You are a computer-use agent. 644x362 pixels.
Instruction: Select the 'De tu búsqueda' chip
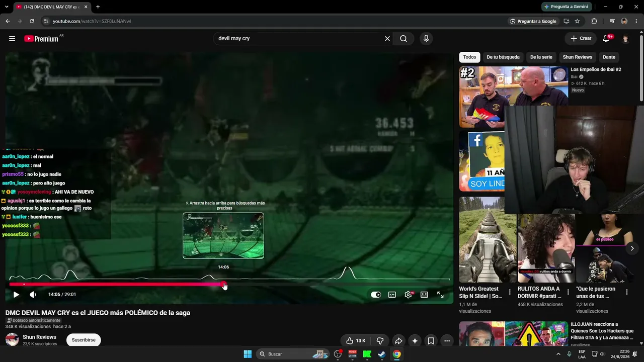coord(503,57)
